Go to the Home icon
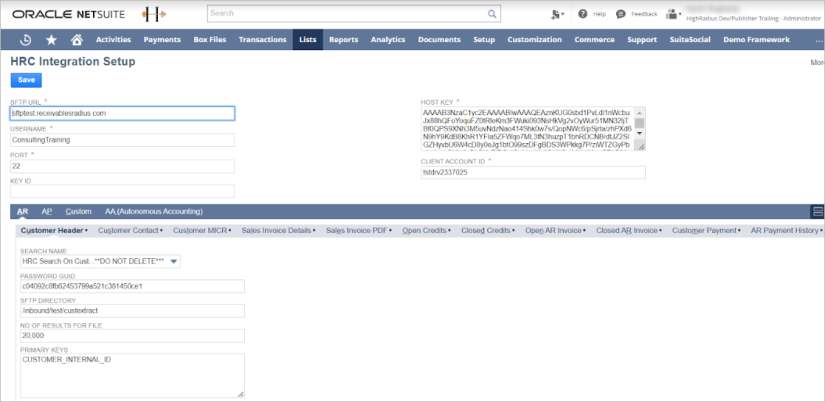Image resolution: width=825 pixels, height=402 pixels. 77,39
